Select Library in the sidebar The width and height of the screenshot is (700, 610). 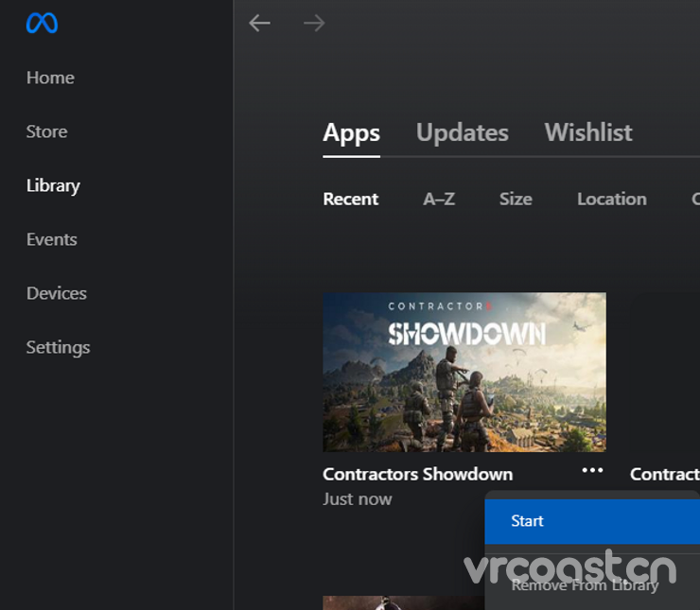pos(53,186)
